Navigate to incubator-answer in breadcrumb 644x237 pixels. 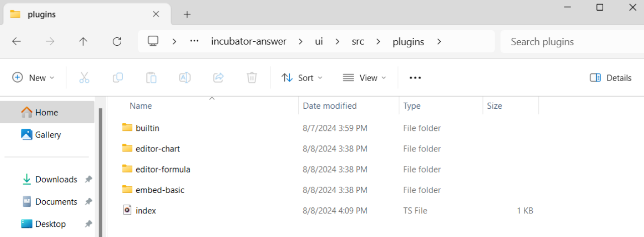[249, 42]
